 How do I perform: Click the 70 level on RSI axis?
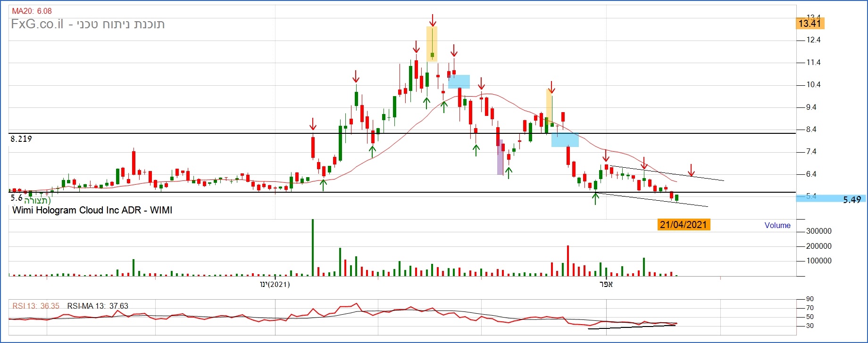pyautogui.click(x=810, y=308)
